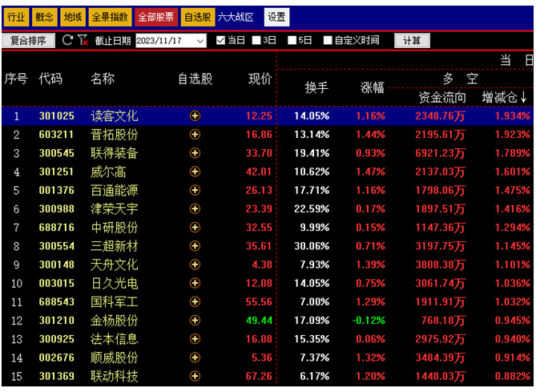Viewport: 536px width, 392px height.
Task: Add 三超新材 to watchlist via plus icon
Action: pyautogui.click(x=195, y=245)
